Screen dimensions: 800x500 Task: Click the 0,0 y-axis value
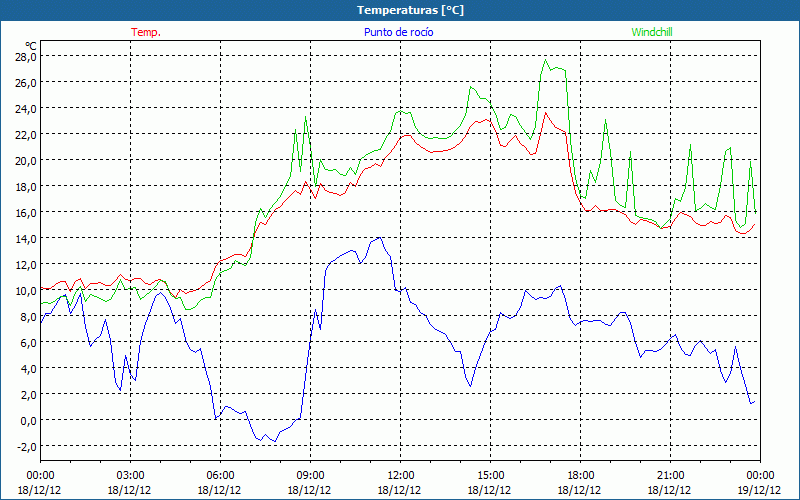click(x=28, y=421)
